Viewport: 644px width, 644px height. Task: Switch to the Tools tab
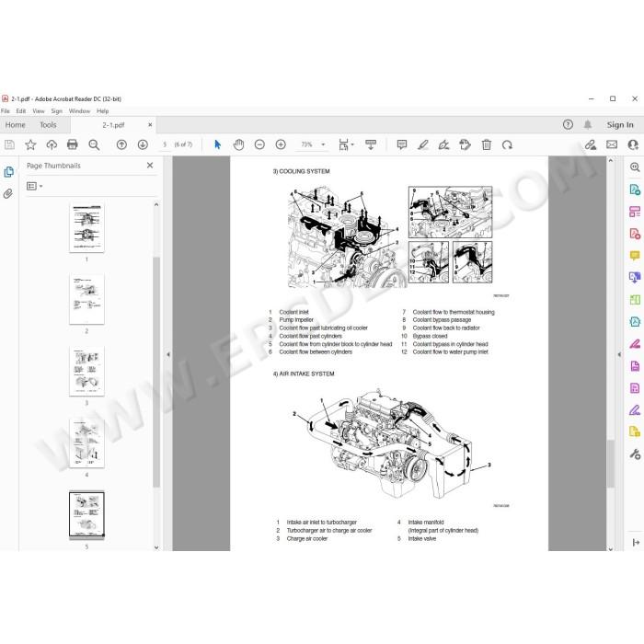tap(48, 125)
